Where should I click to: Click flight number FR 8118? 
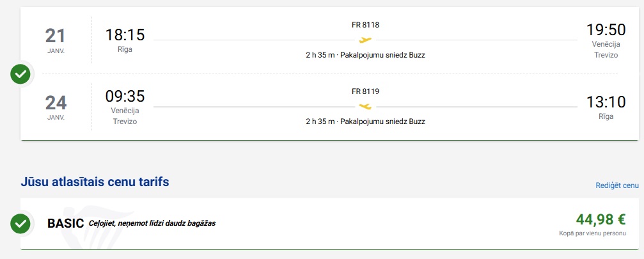tap(365, 26)
